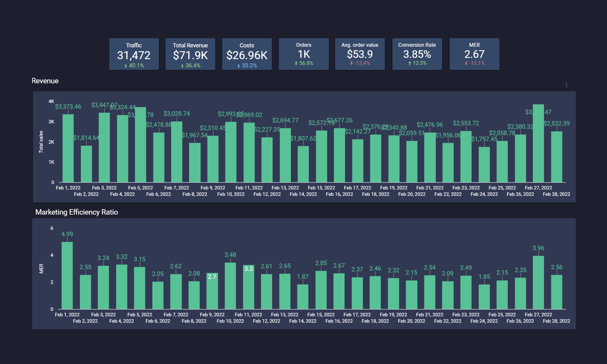607x364 pixels.
Task: Click the Costs 55.2% change indicator
Action: coord(247,65)
